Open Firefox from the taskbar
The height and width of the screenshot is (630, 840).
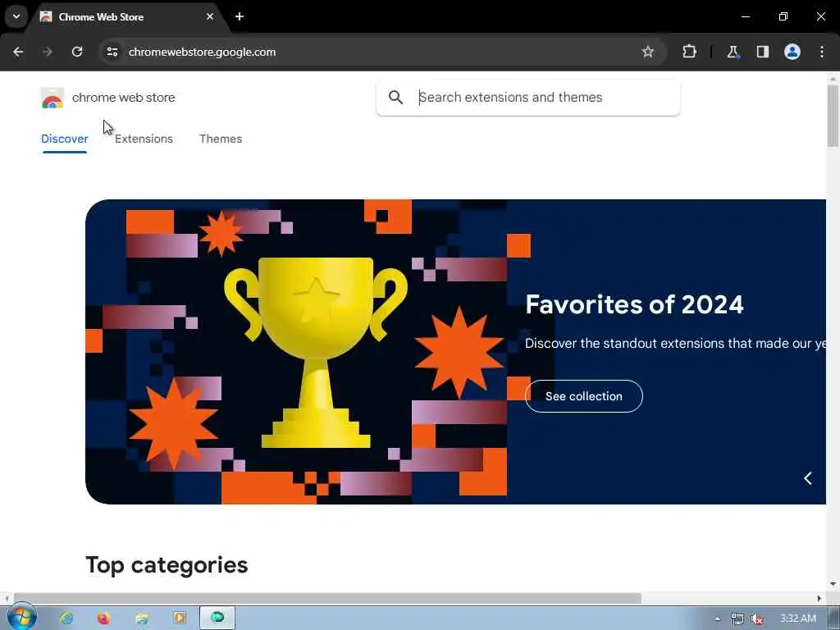[x=104, y=619]
